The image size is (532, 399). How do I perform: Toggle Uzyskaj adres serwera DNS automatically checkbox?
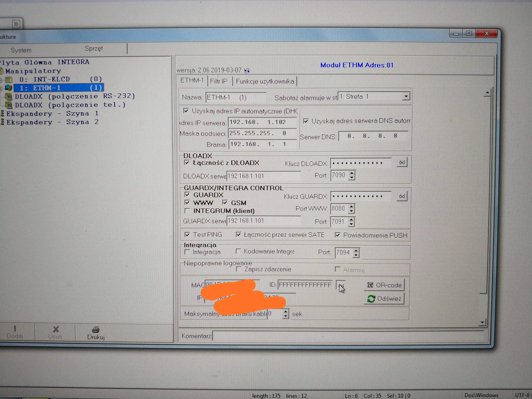tap(306, 121)
